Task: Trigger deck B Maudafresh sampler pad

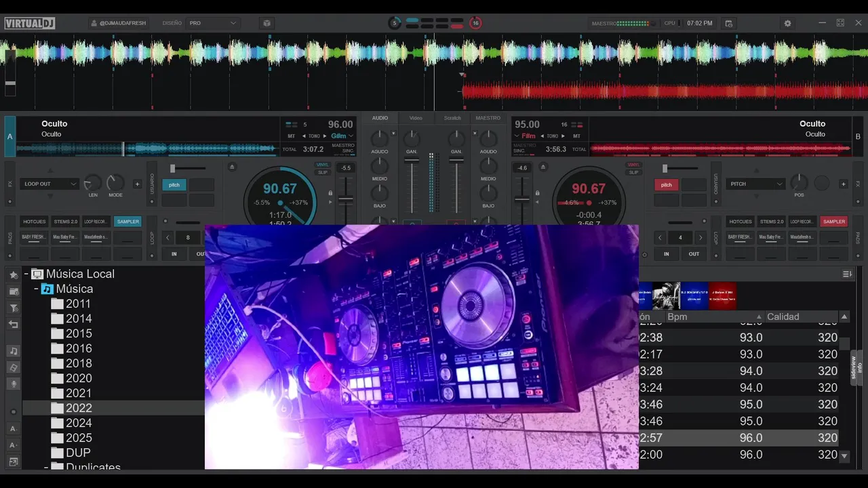Action: (803, 237)
